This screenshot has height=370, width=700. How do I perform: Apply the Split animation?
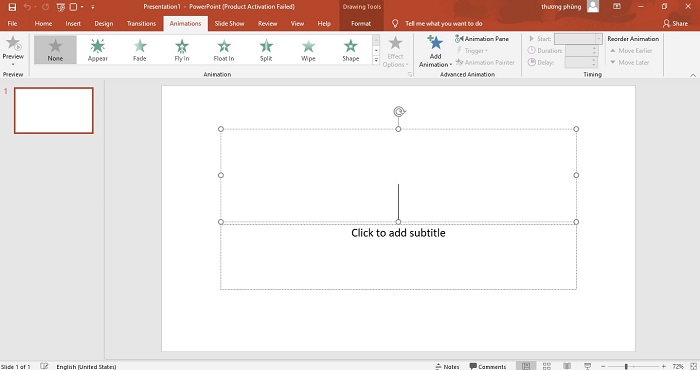coord(266,50)
